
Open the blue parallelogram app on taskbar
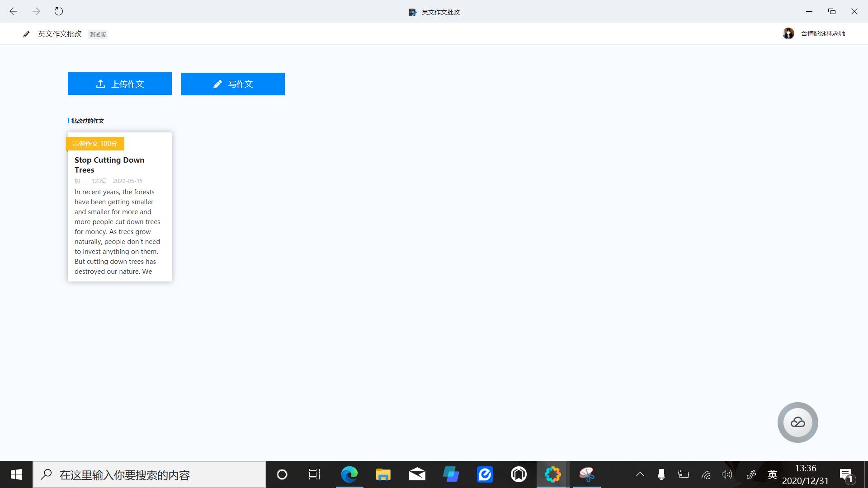451,474
